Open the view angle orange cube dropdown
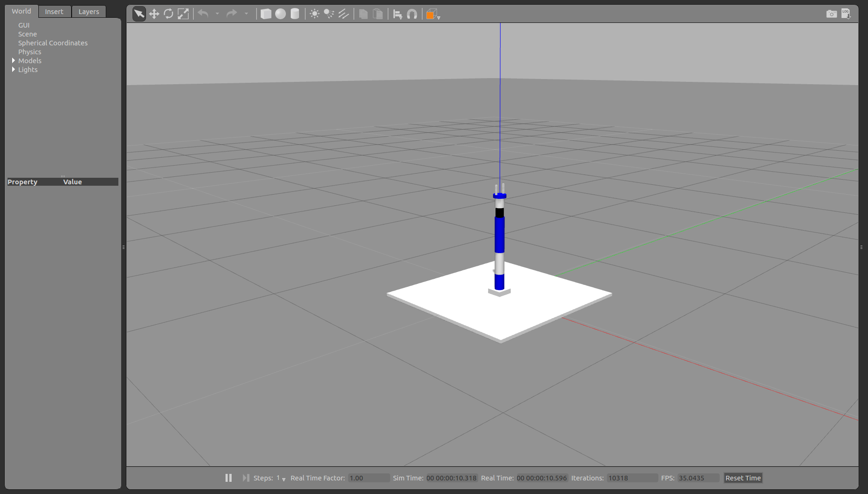Screen dimensions: 868x494 tap(433, 15)
